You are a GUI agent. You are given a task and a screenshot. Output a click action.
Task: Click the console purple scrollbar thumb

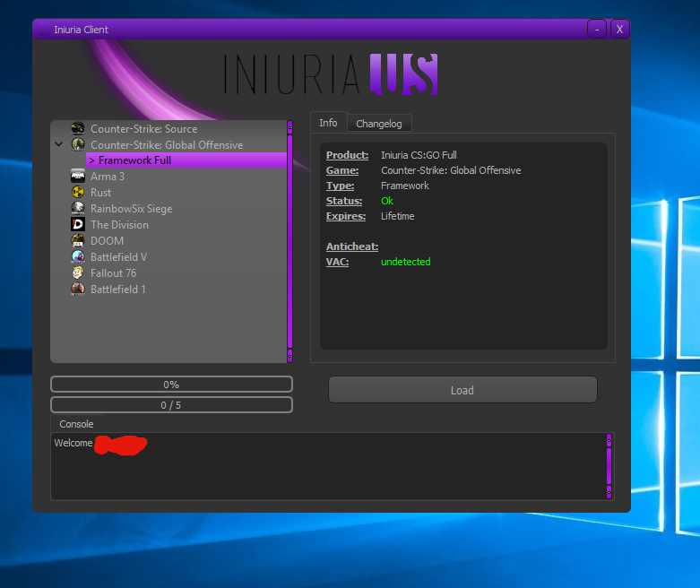click(609, 466)
